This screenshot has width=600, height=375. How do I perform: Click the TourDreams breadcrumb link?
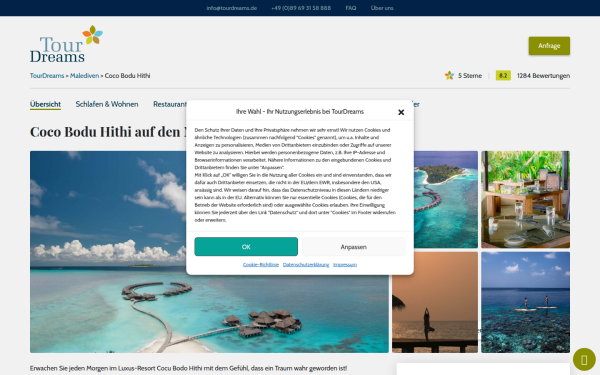pos(47,75)
